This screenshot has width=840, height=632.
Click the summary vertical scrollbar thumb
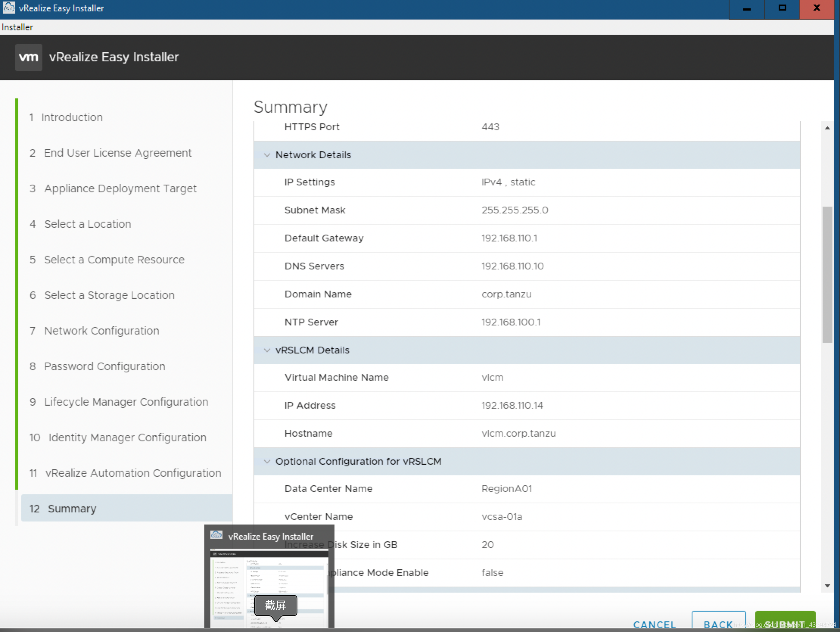827,274
